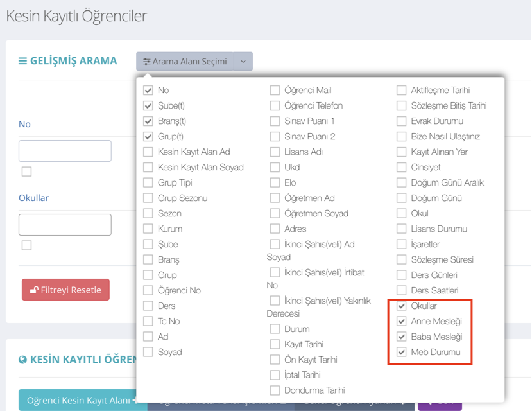Disable the Meb Durumu checkbox
Viewport: 532px width, 411px height.
(402, 352)
